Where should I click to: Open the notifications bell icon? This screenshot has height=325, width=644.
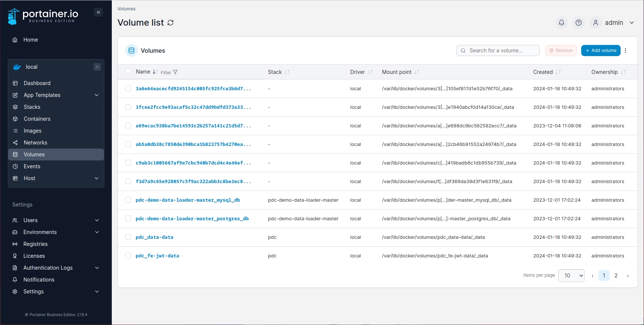click(561, 23)
